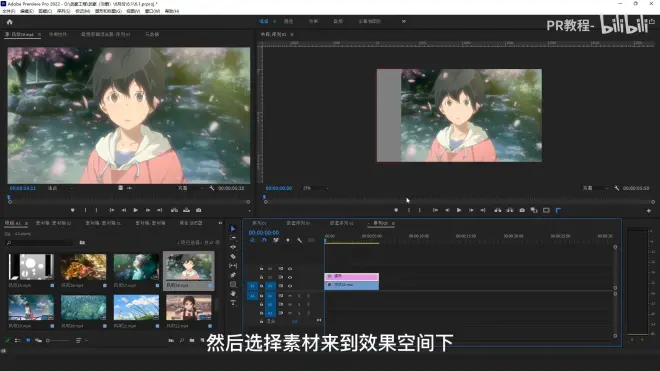The height and width of the screenshot is (371, 660).
Task: Go to In point in Program monitor
Action: click(x=435, y=210)
